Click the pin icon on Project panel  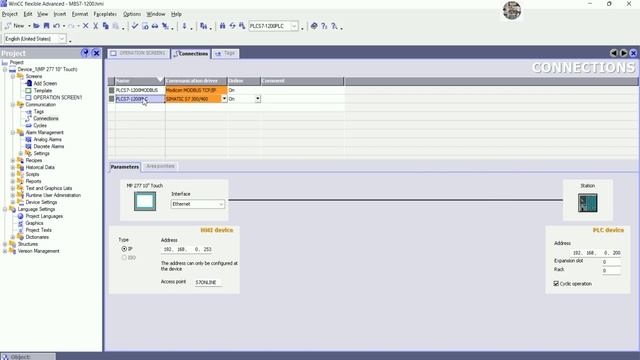pyautogui.click(x=85, y=53)
